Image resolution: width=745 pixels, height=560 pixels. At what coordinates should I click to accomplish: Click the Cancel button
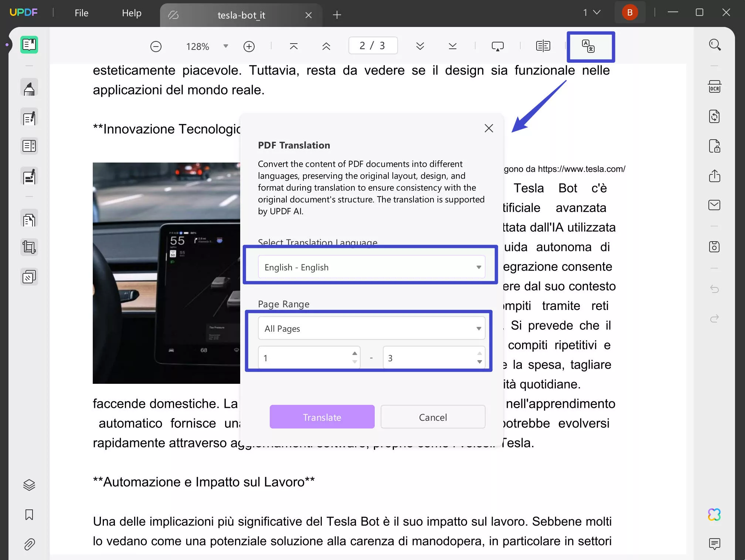(x=433, y=417)
